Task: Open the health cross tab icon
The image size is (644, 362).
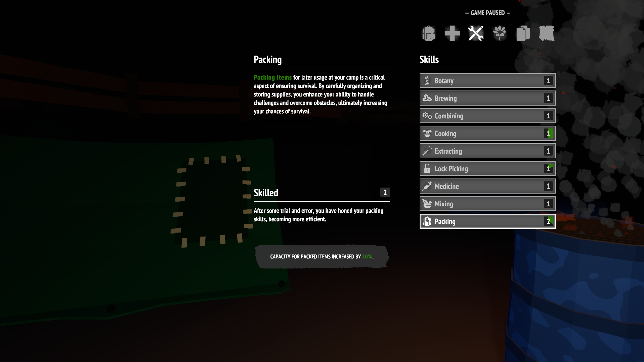Action: [x=452, y=33]
